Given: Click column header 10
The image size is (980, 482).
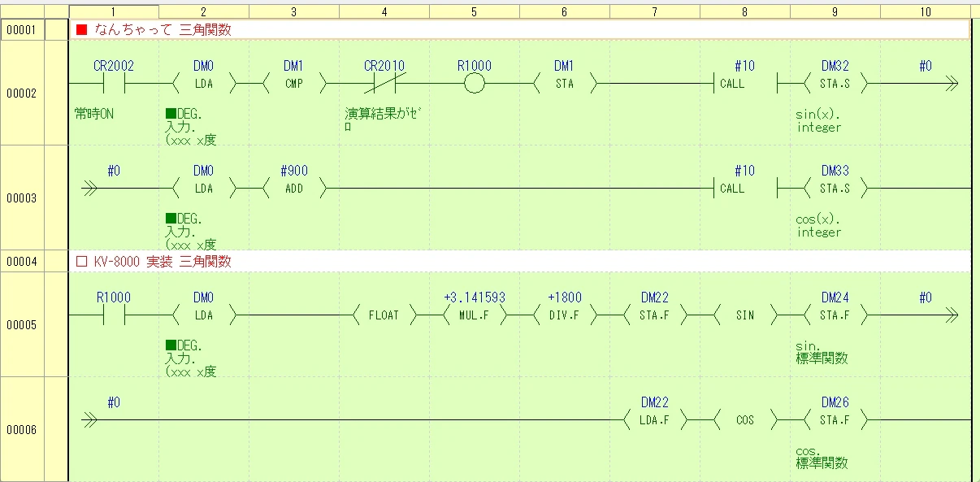Looking at the screenshot, I should click(926, 11).
